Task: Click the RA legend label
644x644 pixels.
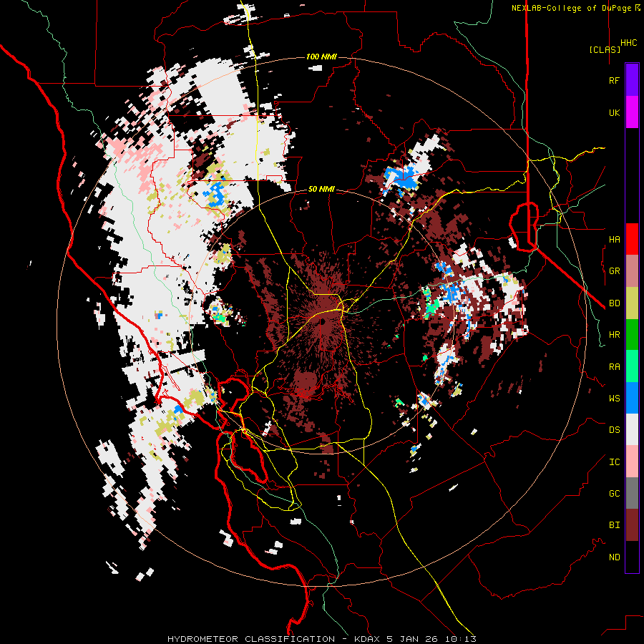Action: [614, 367]
